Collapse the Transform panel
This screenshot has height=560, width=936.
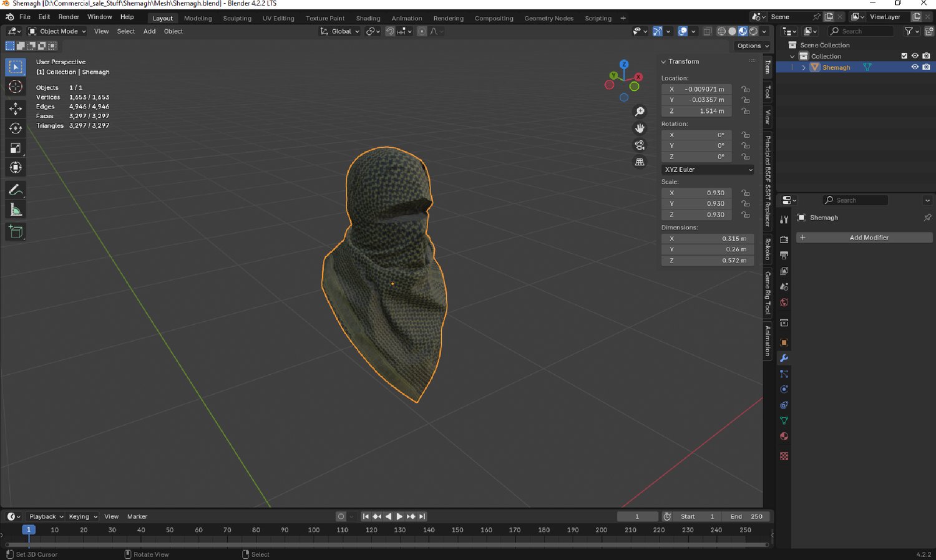(x=663, y=62)
